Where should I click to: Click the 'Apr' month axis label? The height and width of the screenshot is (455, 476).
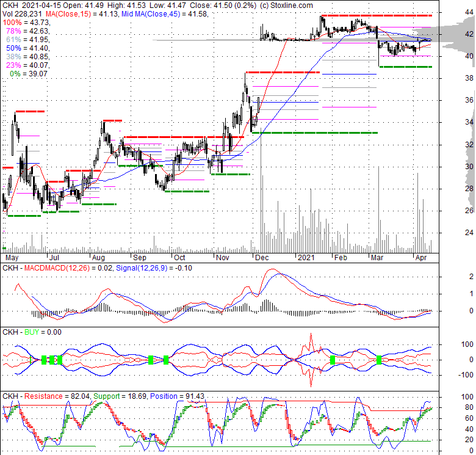tap(421, 258)
